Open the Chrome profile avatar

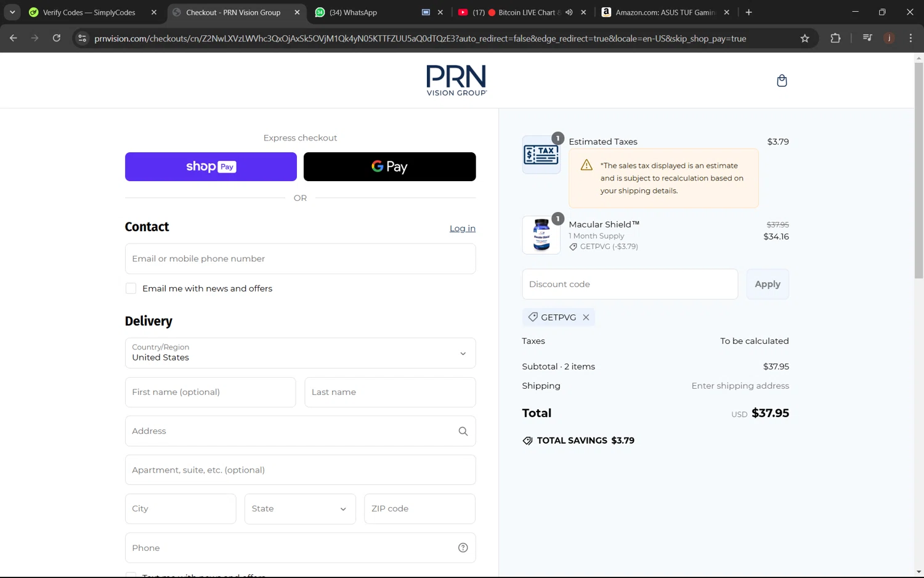point(889,38)
